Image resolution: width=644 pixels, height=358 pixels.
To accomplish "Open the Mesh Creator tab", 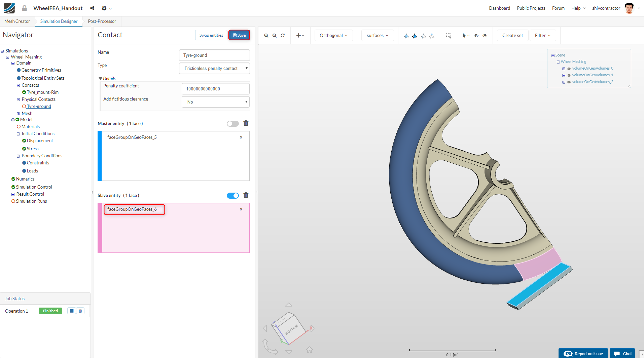I will coord(17,21).
